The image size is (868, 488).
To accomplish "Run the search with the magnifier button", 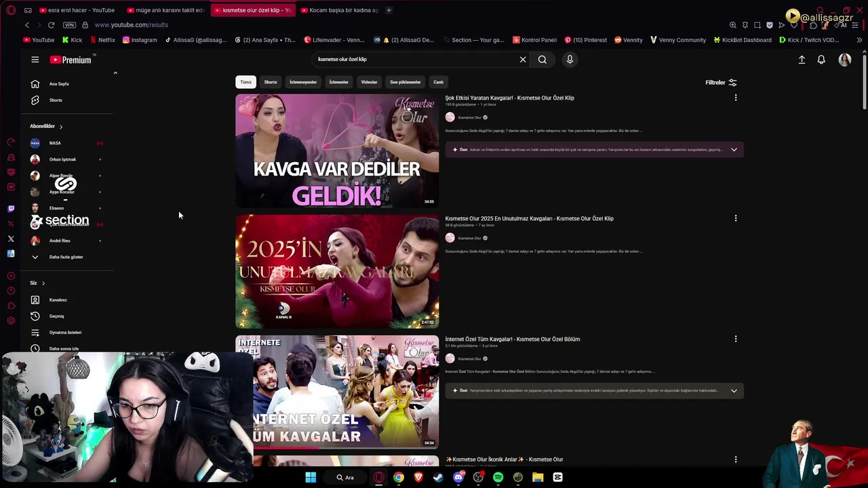I will [542, 60].
